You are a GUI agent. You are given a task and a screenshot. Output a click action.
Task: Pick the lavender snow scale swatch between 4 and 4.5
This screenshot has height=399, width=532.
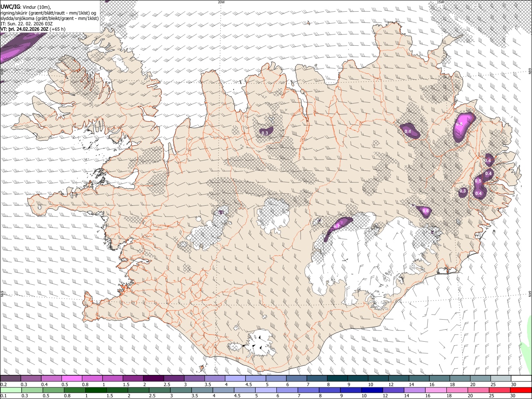click(x=235, y=378)
